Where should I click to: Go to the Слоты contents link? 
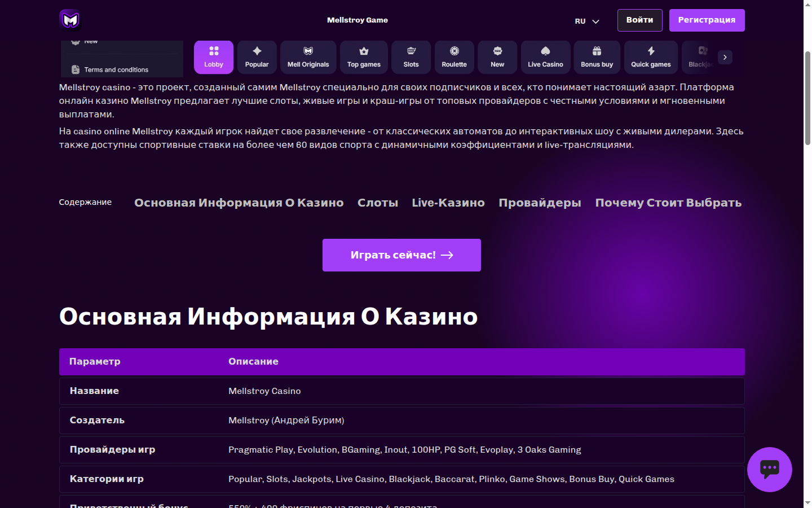click(x=378, y=203)
